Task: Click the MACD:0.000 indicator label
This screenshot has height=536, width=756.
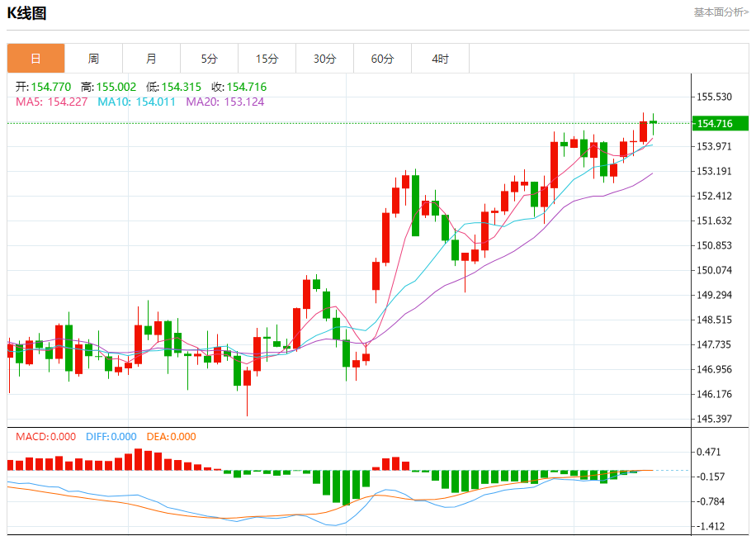Action: tap(45, 437)
